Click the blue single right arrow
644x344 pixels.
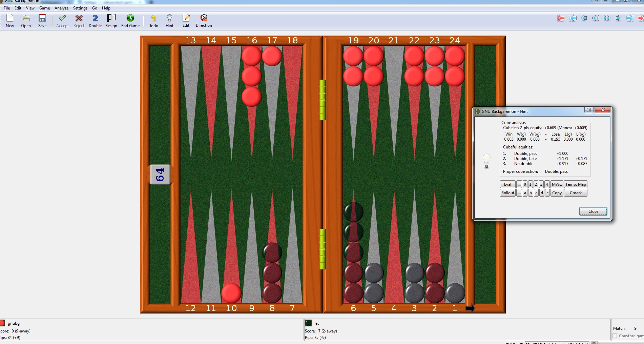(619, 18)
